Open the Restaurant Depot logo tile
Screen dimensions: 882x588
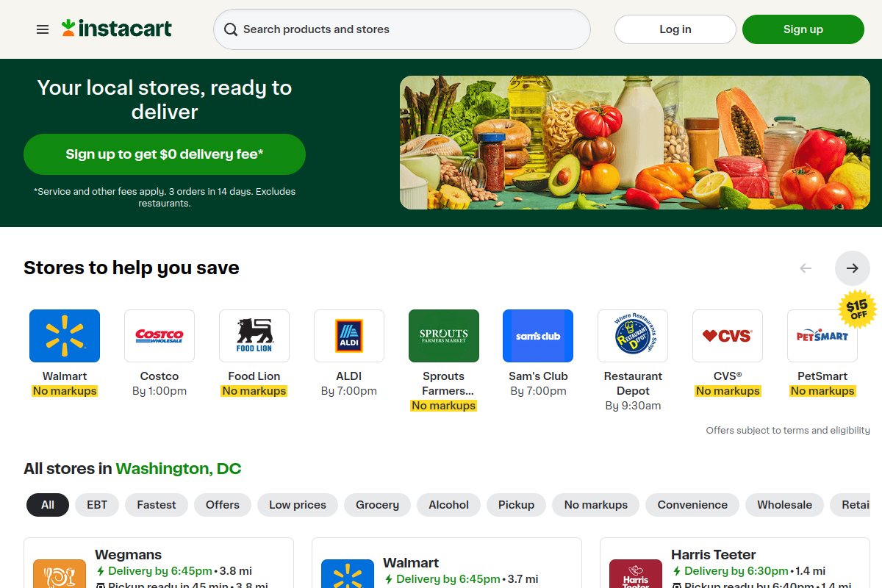click(x=633, y=336)
